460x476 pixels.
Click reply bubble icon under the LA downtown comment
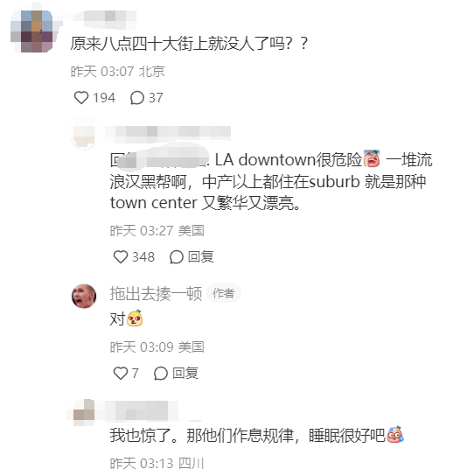coord(177,257)
